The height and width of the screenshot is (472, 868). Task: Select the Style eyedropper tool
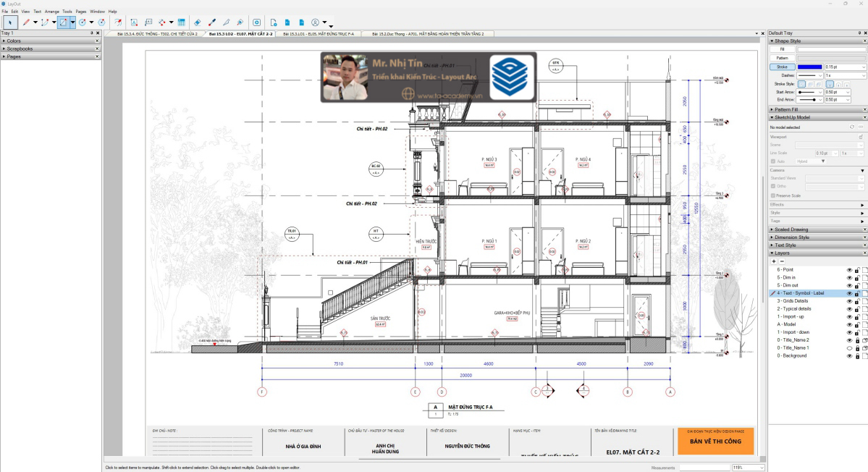pos(212,22)
